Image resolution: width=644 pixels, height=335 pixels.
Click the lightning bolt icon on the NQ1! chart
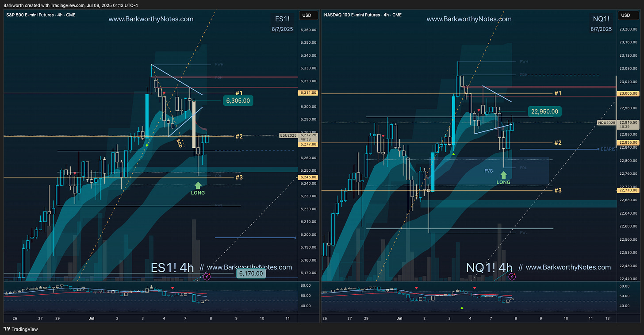tap(512, 277)
